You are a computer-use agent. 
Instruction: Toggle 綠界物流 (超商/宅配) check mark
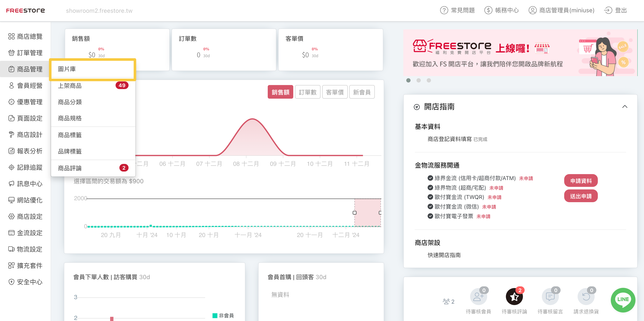coord(430,187)
